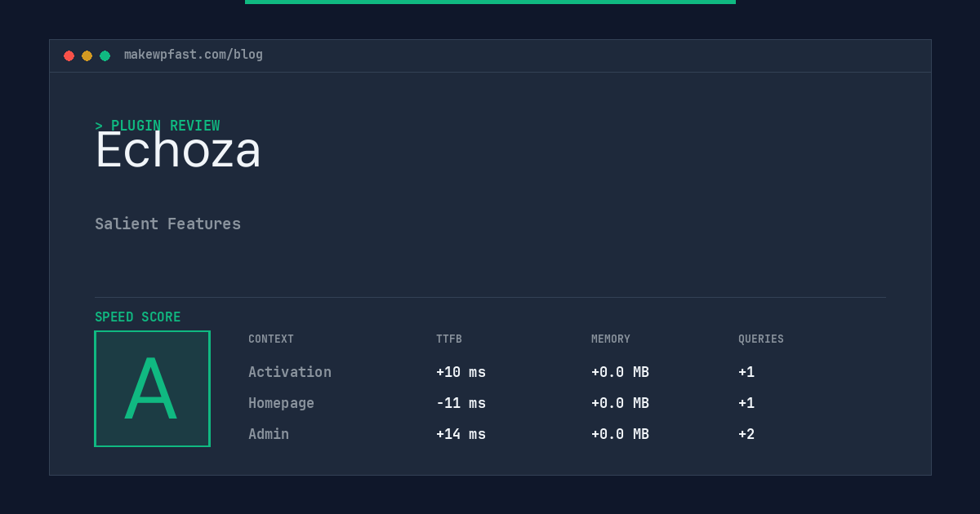The image size is (980, 514).
Task: Click the 'Salient Features' subtitle
Action: [x=167, y=224]
